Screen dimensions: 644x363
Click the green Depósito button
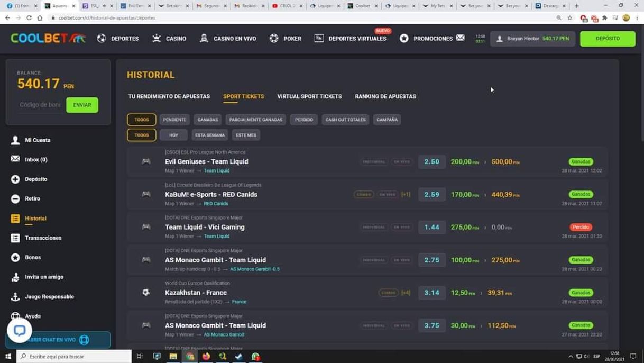coord(608,39)
